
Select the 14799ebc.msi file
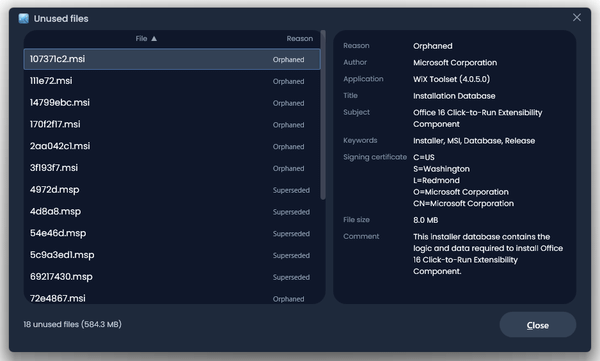pos(172,103)
